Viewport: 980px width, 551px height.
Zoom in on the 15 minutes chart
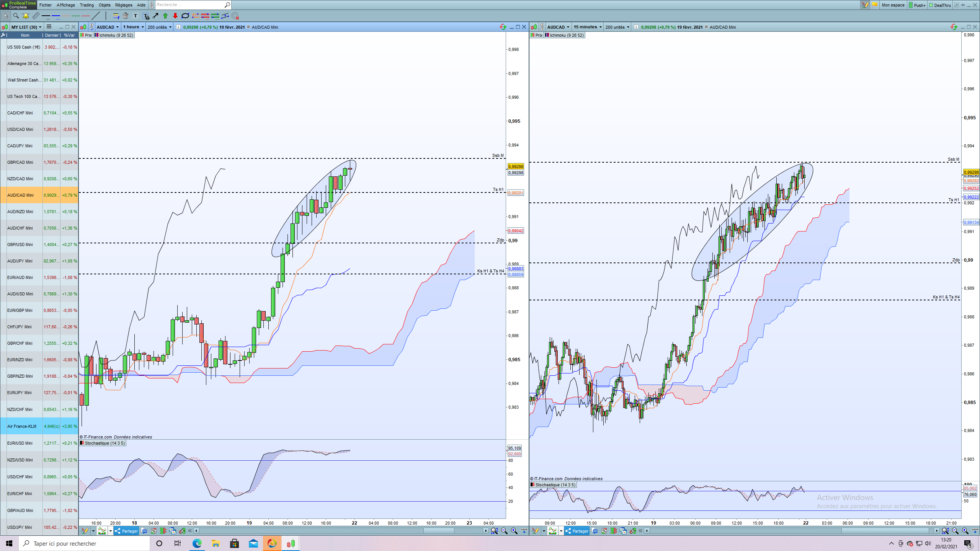(x=965, y=531)
